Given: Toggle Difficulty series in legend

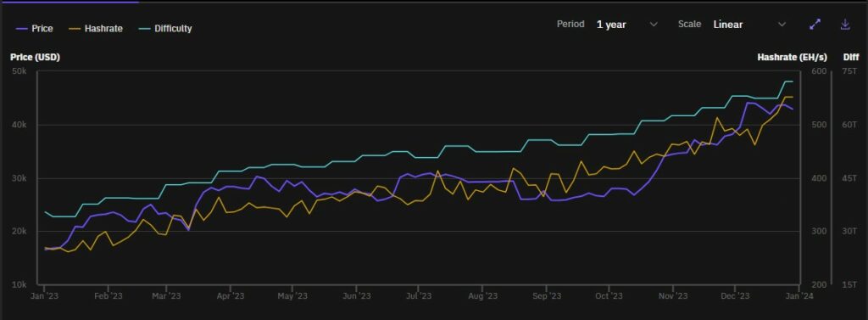Looking at the screenshot, I should (165, 28).
